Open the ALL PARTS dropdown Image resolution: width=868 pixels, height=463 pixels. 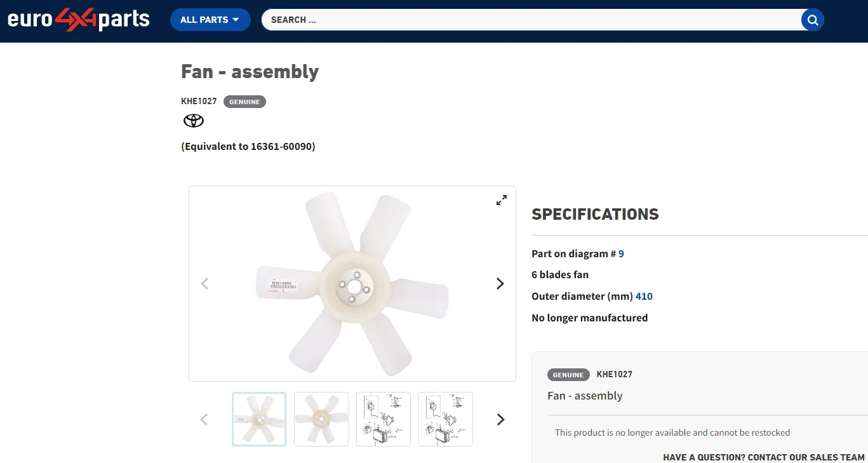tap(210, 20)
